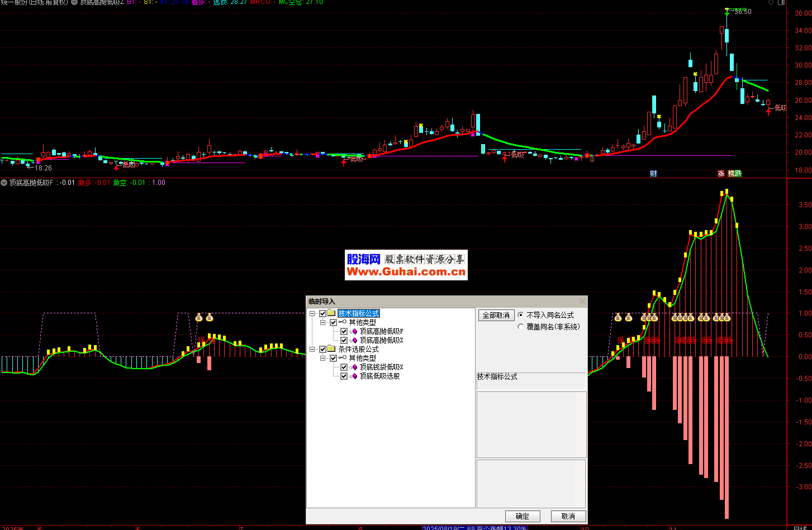Click the 条件选股公式 folder icon
This screenshot has width=812, height=530.
coord(331,349)
